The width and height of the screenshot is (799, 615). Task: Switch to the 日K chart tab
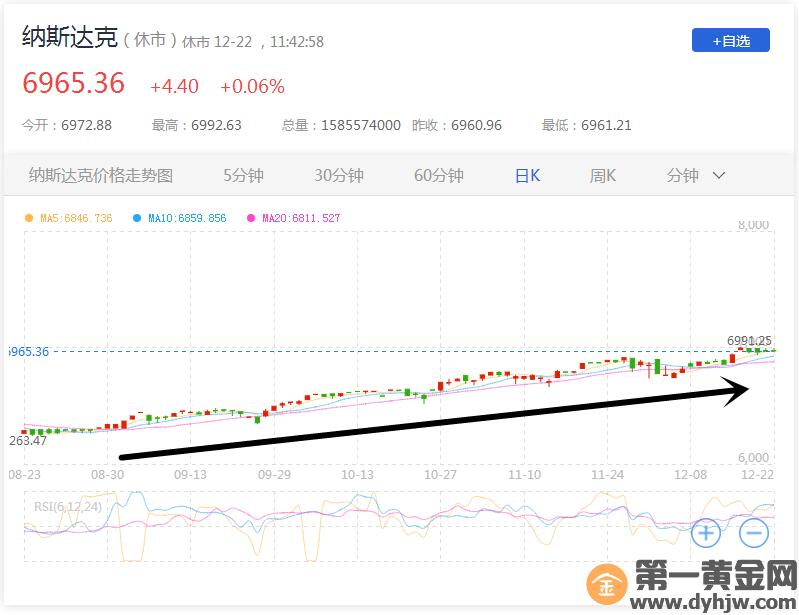point(527,176)
